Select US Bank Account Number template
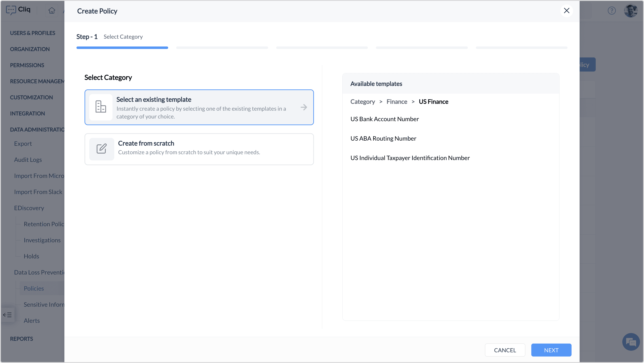The image size is (644, 363). pyautogui.click(x=384, y=119)
